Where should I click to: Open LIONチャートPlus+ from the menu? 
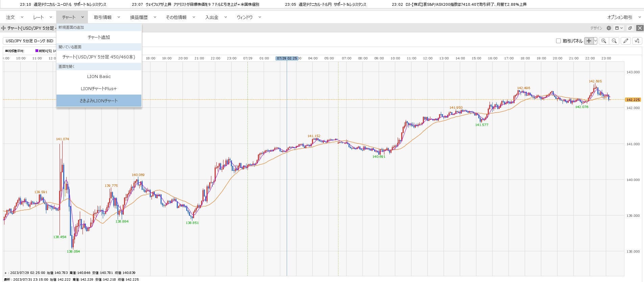99,88
